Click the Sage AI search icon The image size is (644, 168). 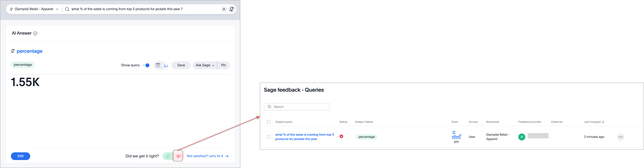232,9
